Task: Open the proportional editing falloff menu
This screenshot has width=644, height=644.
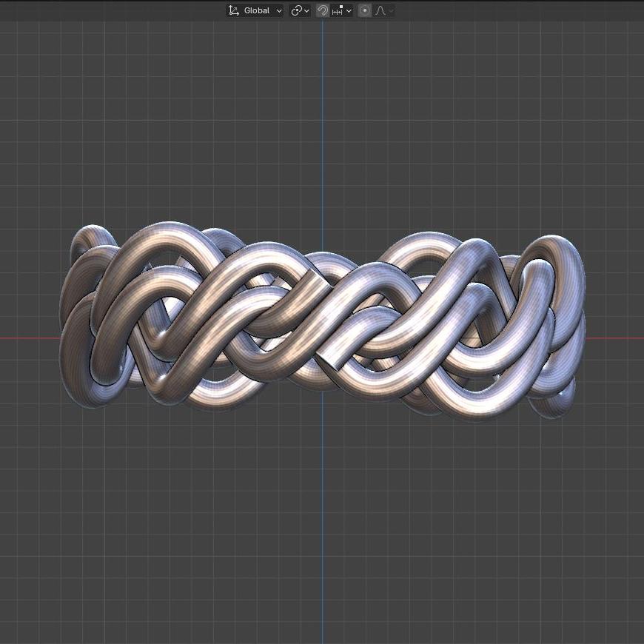Action: 383,10
